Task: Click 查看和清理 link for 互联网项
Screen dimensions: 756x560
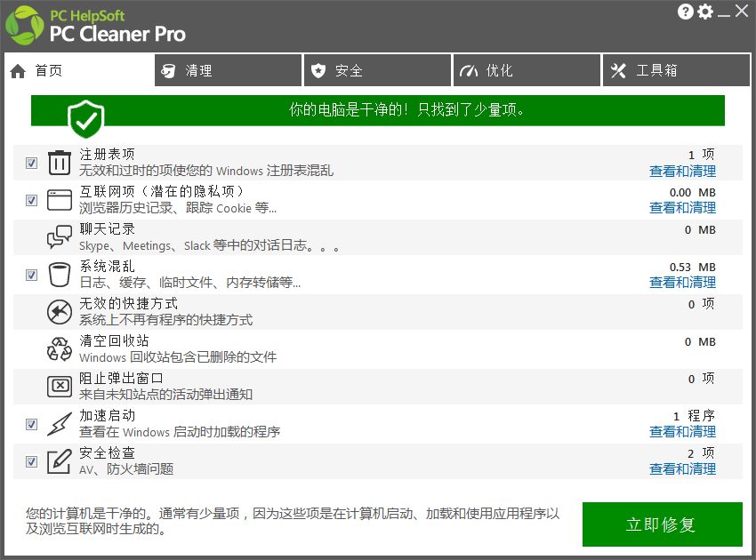Action: point(682,208)
